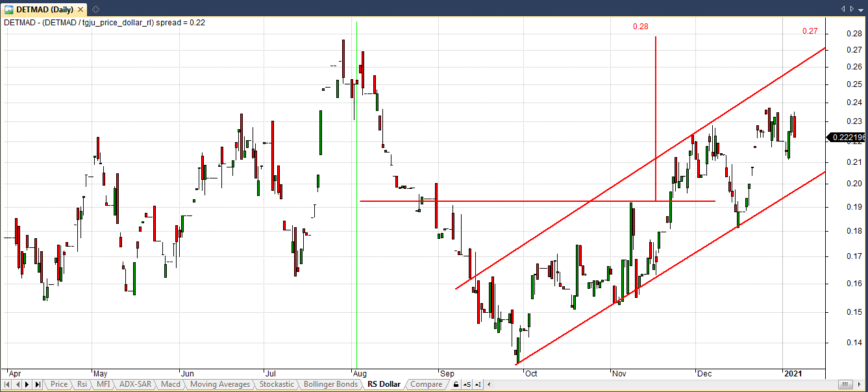
Task: Go to the previous sheet tab arrow
Action: (18, 384)
